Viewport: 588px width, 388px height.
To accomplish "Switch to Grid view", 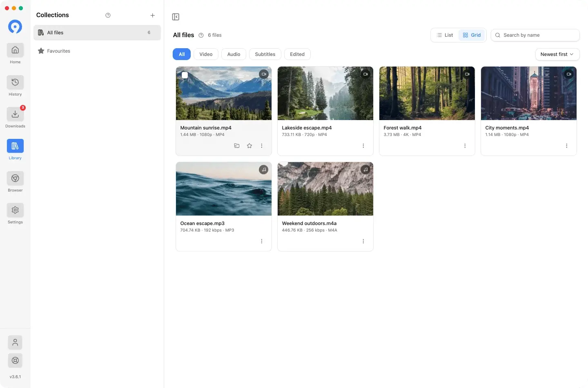I will coord(472,35).
